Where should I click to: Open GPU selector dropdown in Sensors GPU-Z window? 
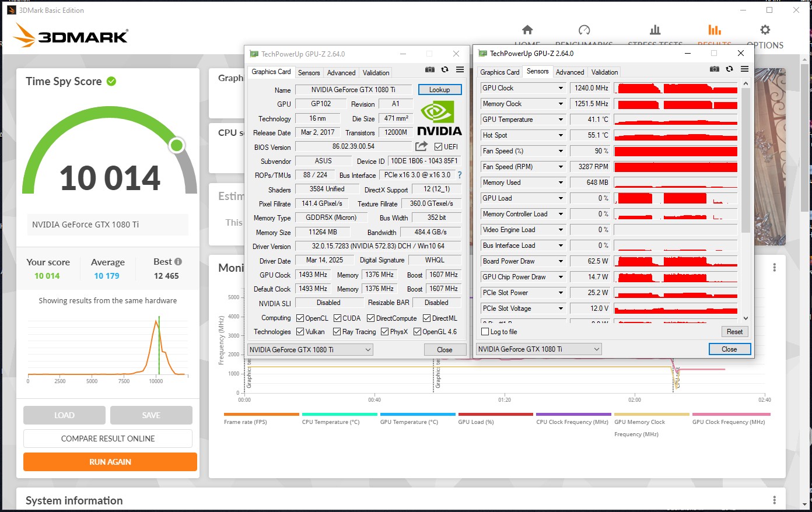click(538, 349)
